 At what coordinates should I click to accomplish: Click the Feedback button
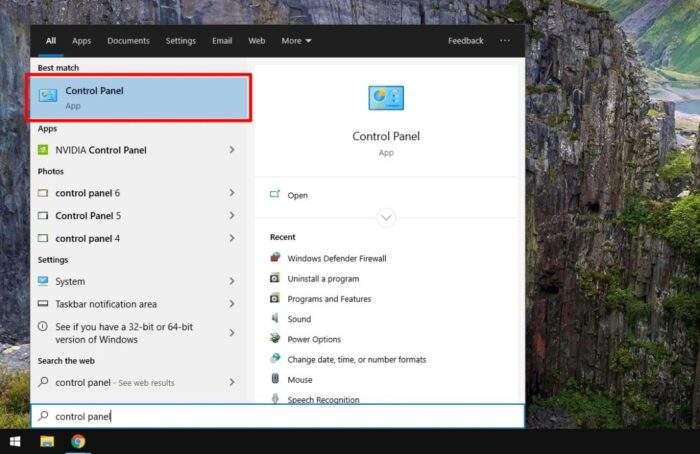pyautogui.click(x=466, y=41)
